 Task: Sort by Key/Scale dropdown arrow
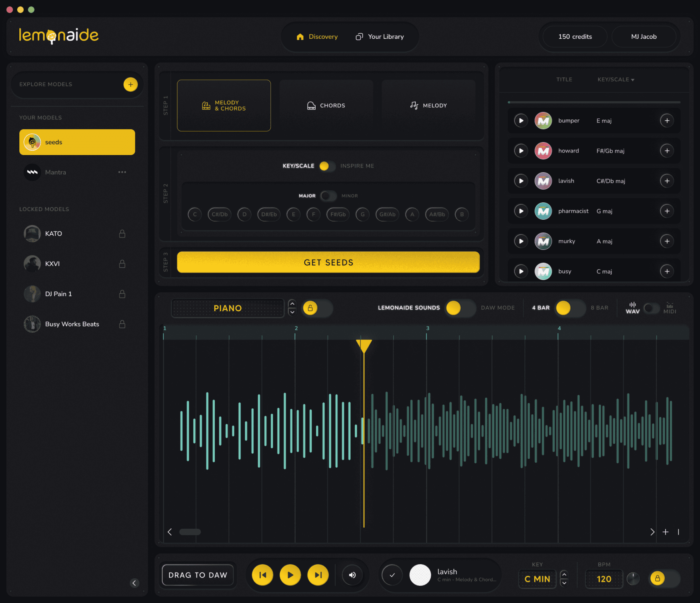pyautogui.click(x=633, y=80)
